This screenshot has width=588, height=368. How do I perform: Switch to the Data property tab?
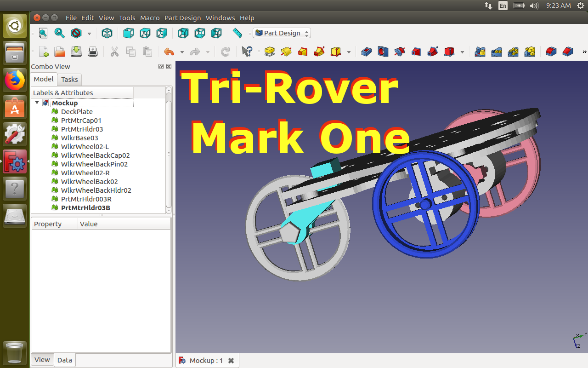[x=65, y=360]
